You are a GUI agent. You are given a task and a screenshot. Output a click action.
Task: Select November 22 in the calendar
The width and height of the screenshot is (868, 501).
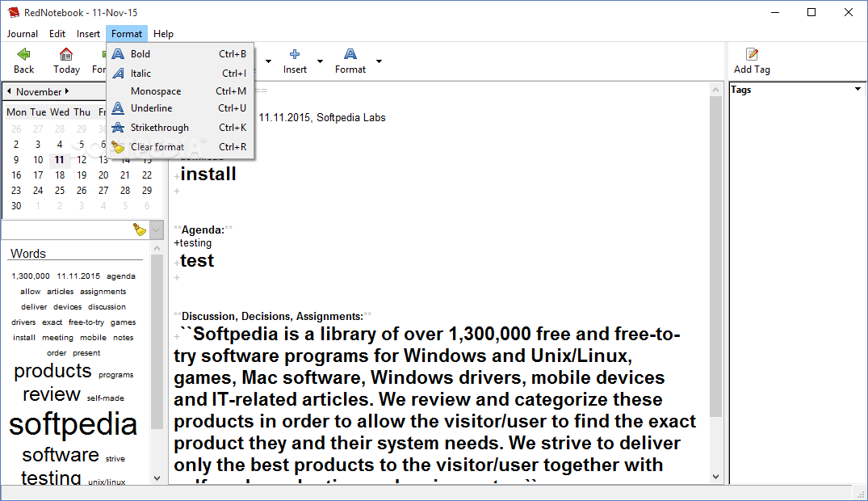(147, 175)
